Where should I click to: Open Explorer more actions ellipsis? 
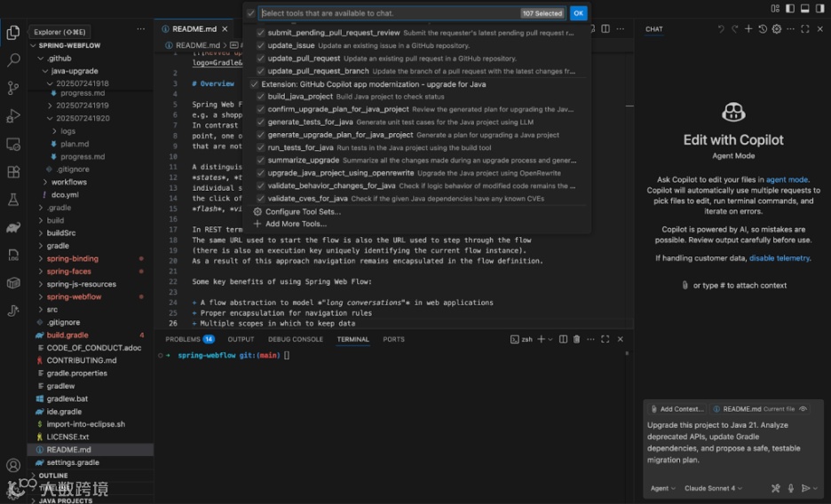(x=140, y=29)
